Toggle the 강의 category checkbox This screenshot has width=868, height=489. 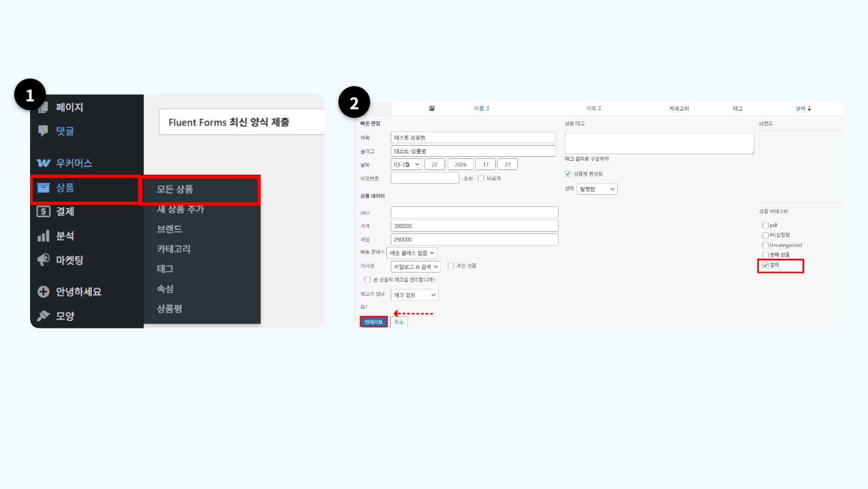(x=766, y=265)
